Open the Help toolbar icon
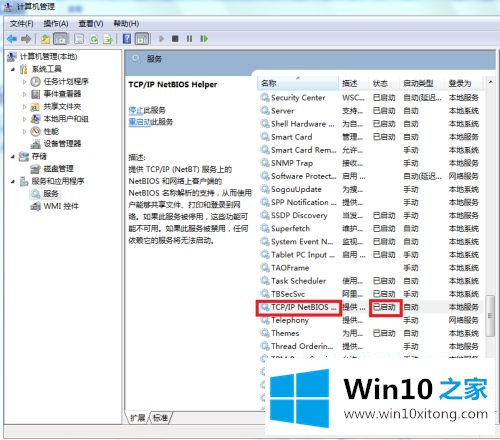Screen dimensions: 500x440 click(x=127, y=39)
